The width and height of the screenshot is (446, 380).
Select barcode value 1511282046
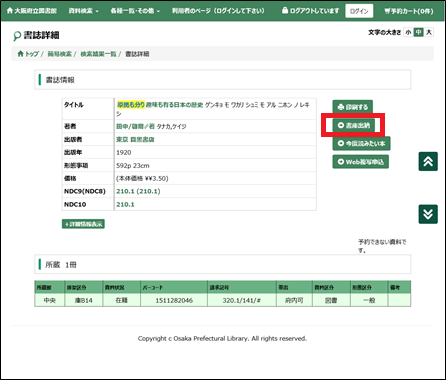pyautogui.click(x=174, y=300)
